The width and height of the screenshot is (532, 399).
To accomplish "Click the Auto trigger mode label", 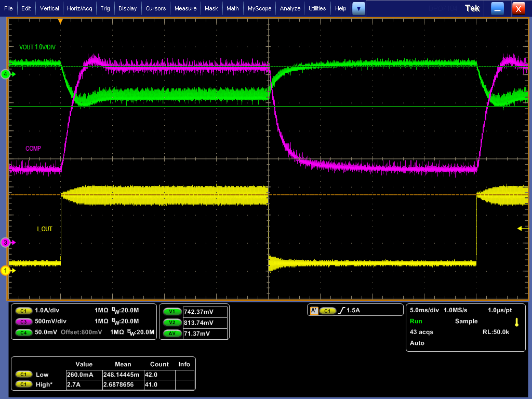I will pyautogui.click(x=417, y=342).
